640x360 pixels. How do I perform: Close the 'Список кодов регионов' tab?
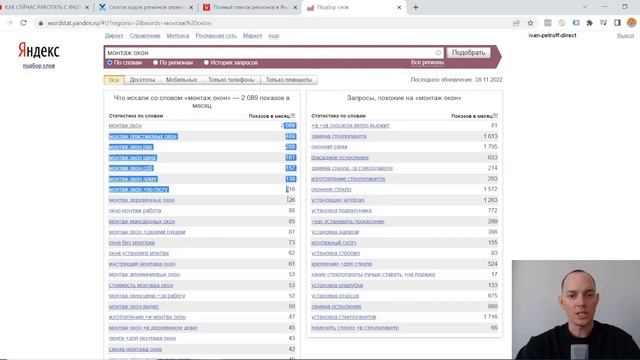191,7
